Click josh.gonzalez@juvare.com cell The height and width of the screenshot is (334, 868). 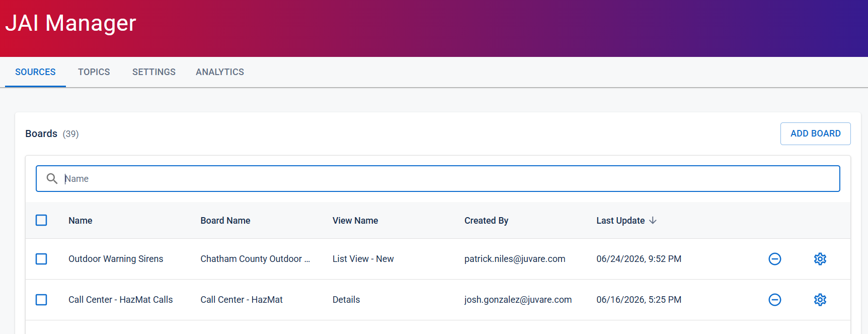pyautogui.click(x=518, y=300)
